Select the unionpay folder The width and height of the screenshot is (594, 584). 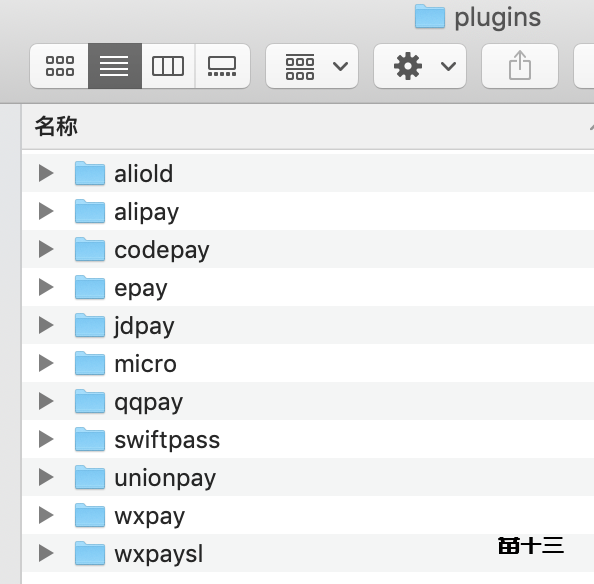tap(308, 477)
